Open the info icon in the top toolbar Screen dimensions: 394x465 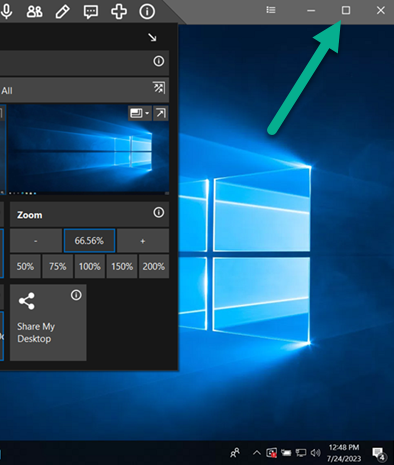[x=147, y=11]
